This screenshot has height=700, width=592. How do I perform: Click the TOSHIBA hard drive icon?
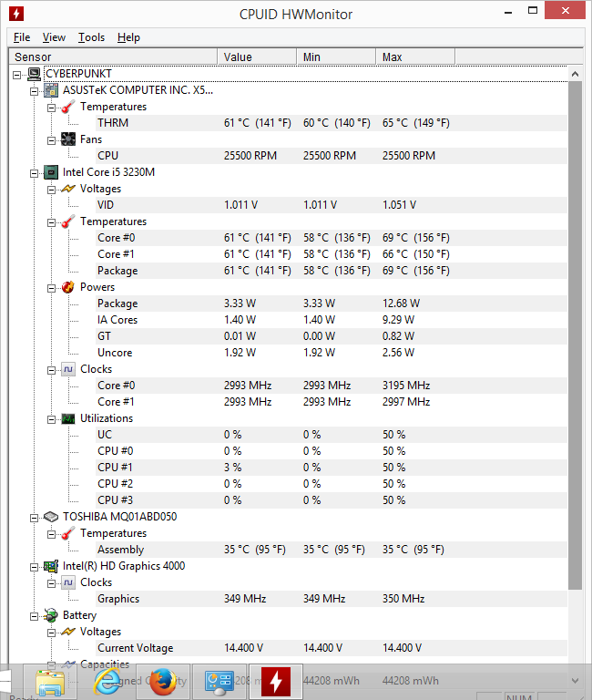pyautogui.click(x=51, y=517)
